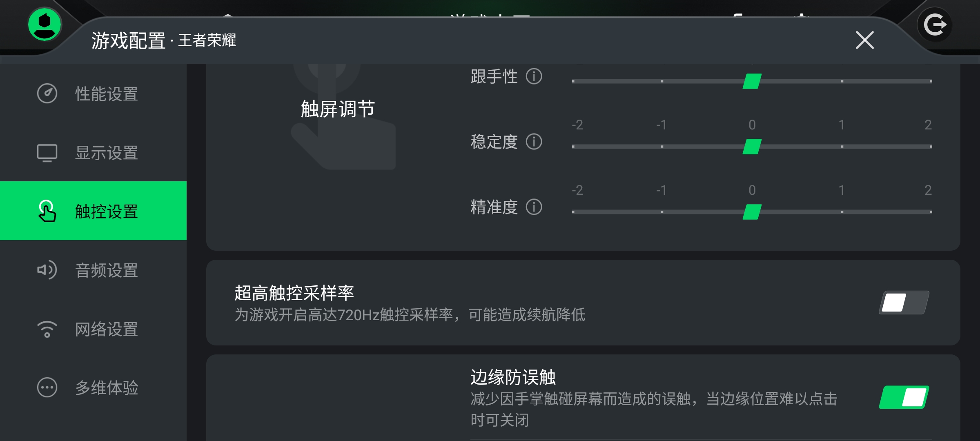Set 精准度 slider to value 2
This screenshot has height=441, width=980.
[931, 212]
